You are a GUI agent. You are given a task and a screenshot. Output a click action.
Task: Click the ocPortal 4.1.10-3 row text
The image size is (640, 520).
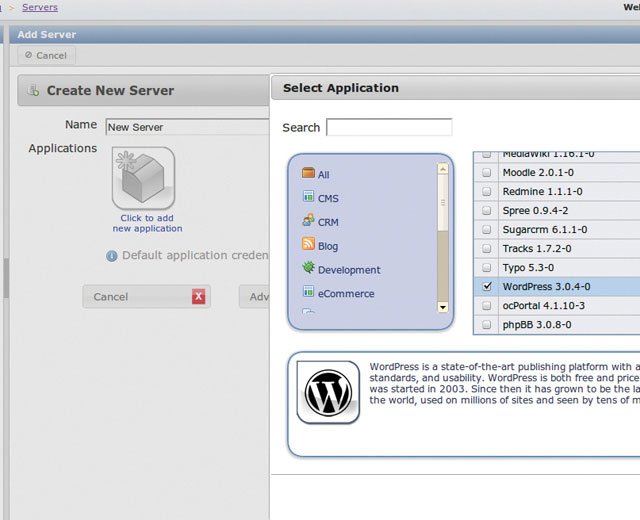click(x=544, y=306)
